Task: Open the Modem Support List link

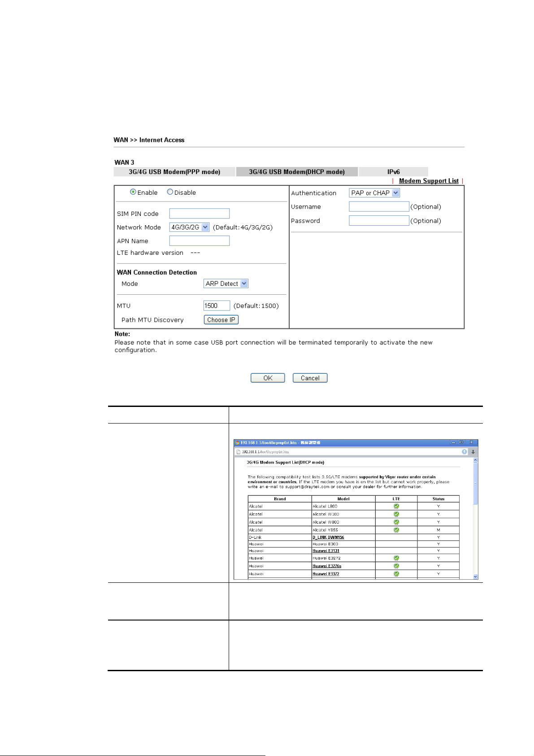Action: (x=429, y=181)
